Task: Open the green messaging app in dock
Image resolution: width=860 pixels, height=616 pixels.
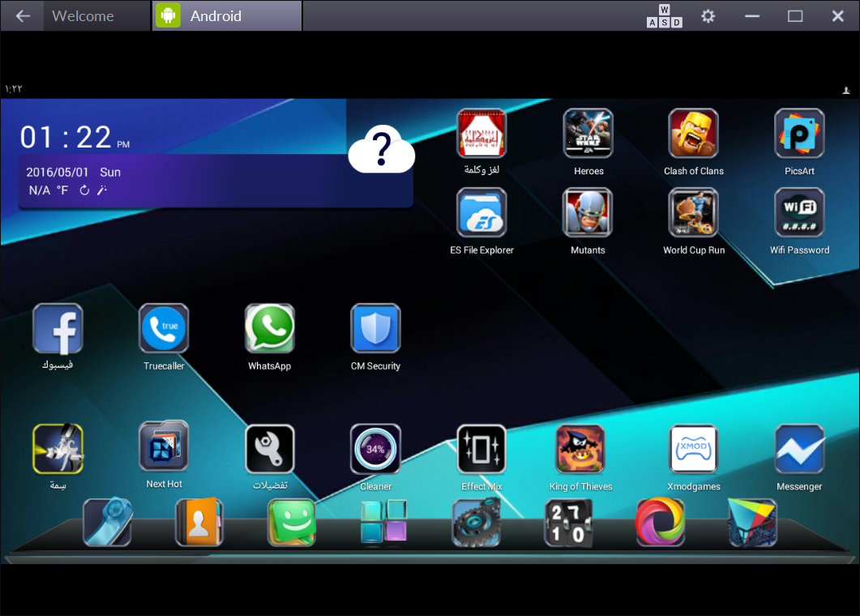Action: click(291, 522)
